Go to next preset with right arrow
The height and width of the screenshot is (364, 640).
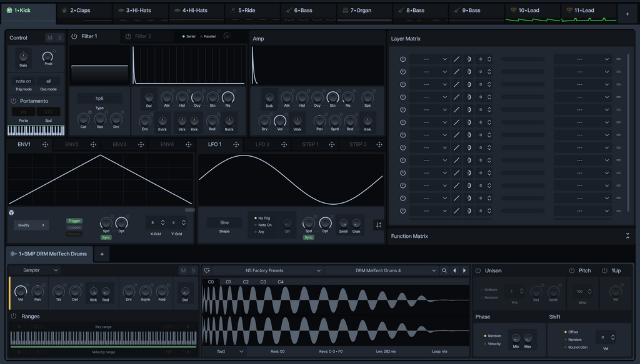click(x=464, y=270)
